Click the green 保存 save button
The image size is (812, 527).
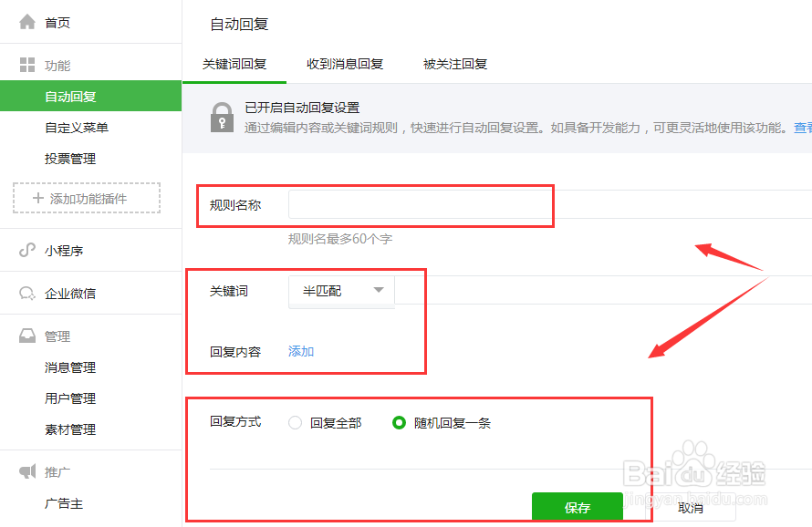click(x=578, y=507)
